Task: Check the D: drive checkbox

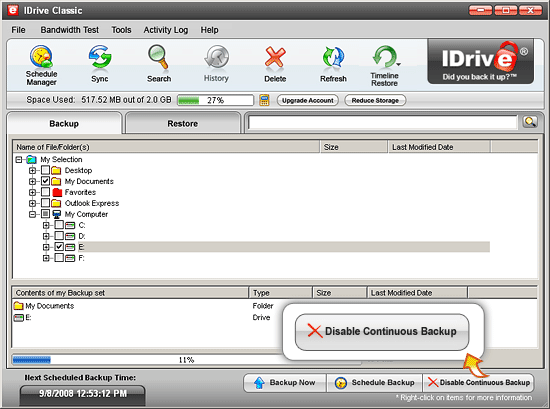Action: tap(59, 236)
